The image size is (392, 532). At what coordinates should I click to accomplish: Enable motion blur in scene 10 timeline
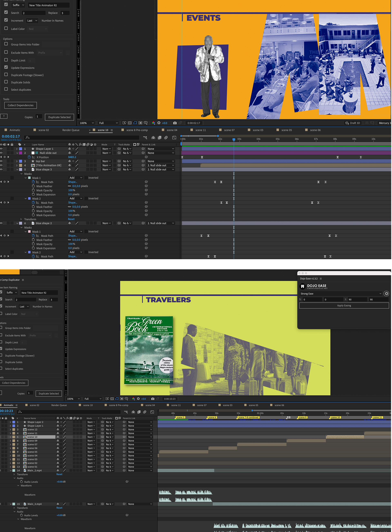click(x=166, y=137)
